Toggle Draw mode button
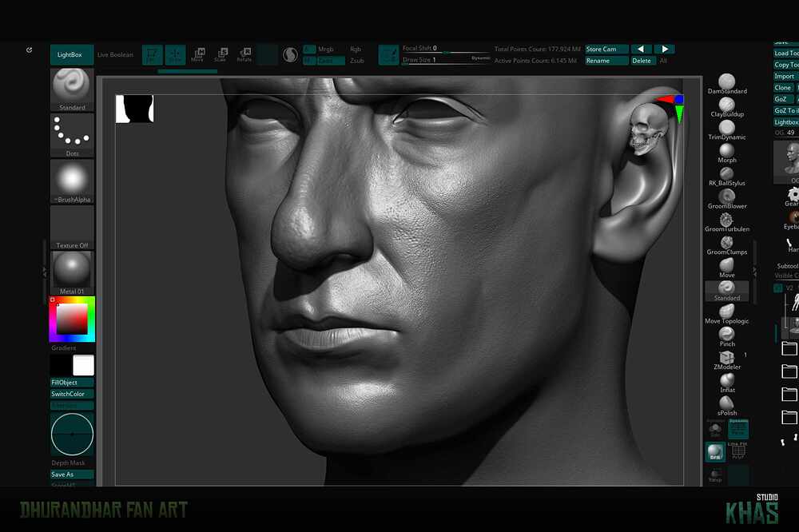799x532 pixels. tap(175, 54)
